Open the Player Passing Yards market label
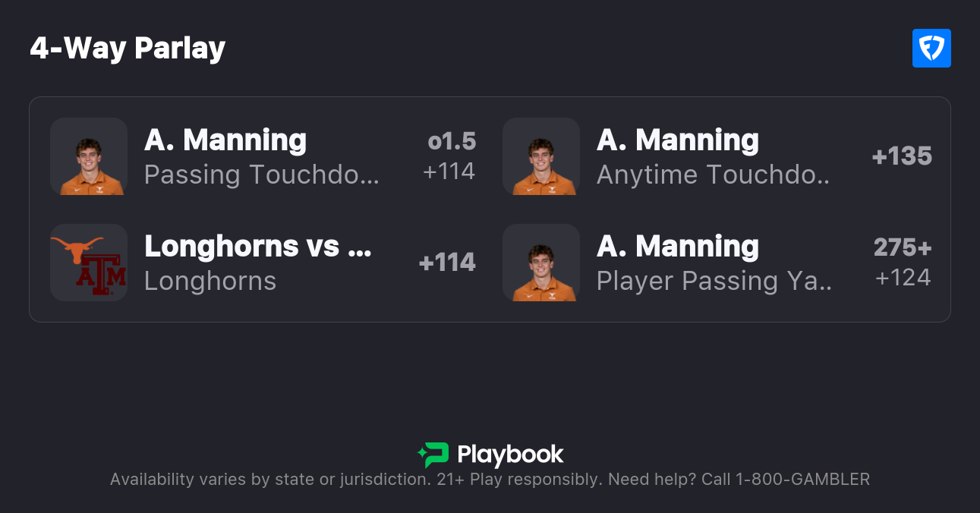 (x=714, y=281)
